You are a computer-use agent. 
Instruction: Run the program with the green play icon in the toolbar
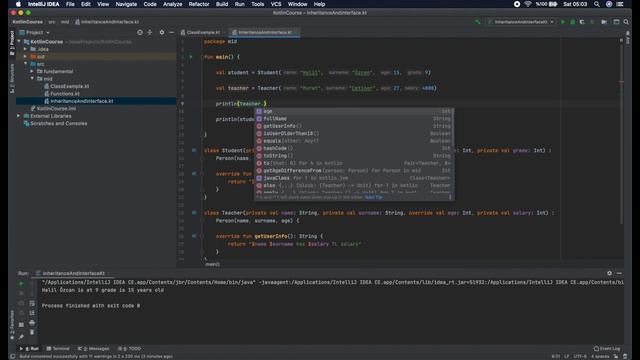click(563, 22)
